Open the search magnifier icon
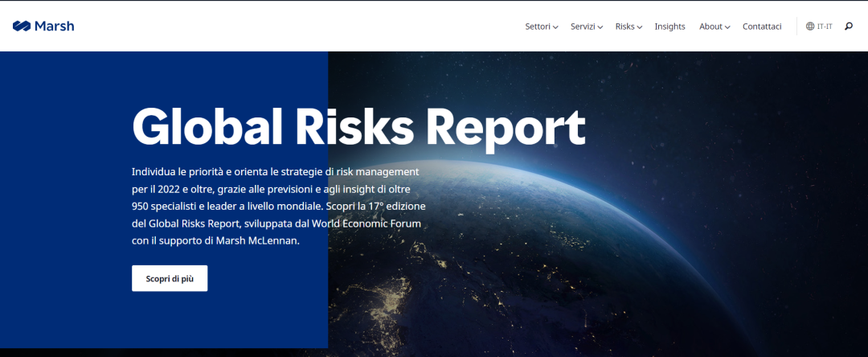Screen dimensions: 868x357 coord(849,26)
